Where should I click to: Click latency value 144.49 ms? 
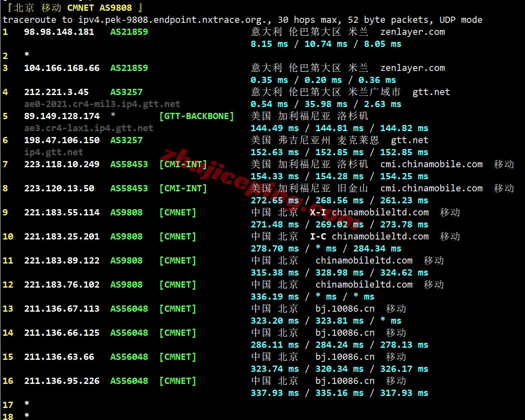[275, 128]
